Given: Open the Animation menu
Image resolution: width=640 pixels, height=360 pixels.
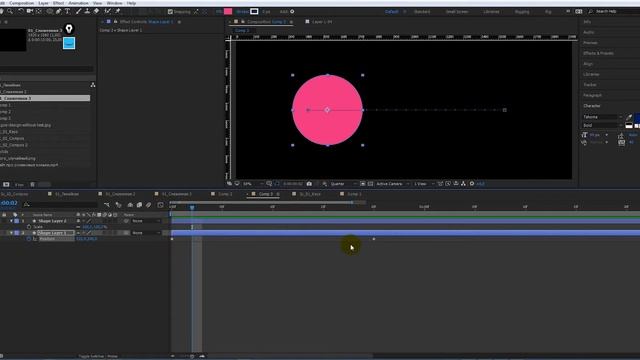Looking at the screenshot, I should click(x=78, y=3).
